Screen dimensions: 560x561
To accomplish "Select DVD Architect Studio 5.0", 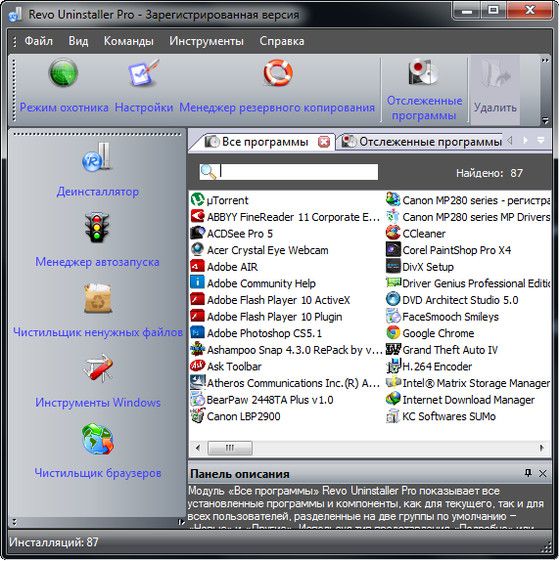I will [x=452, y=300].
